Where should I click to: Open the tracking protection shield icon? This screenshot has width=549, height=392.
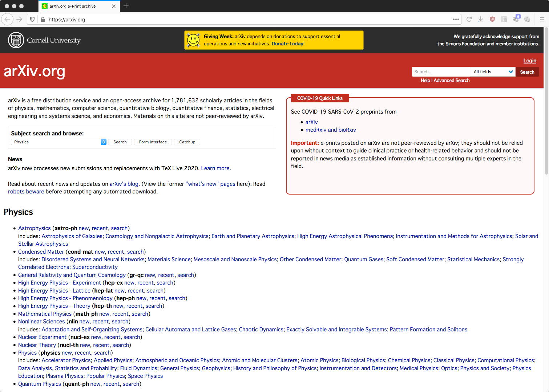pyautogui.click(x=32, y=20)
